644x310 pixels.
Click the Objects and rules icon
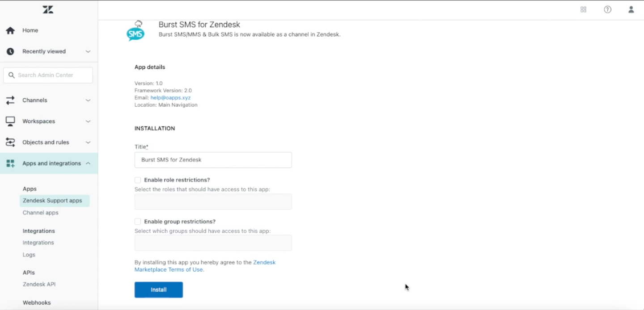coord(10,142)
